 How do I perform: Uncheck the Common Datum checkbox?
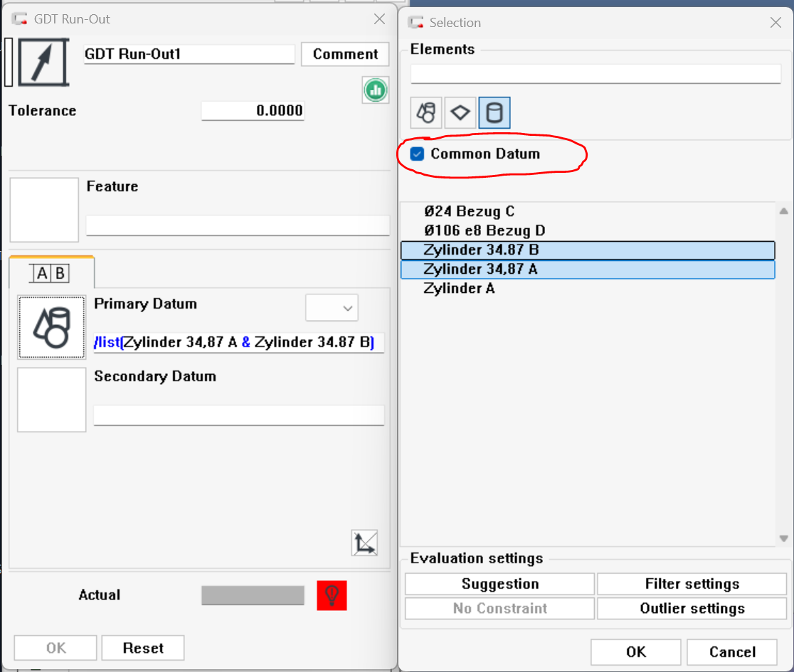pyautogui.click(x=418, y=154)
